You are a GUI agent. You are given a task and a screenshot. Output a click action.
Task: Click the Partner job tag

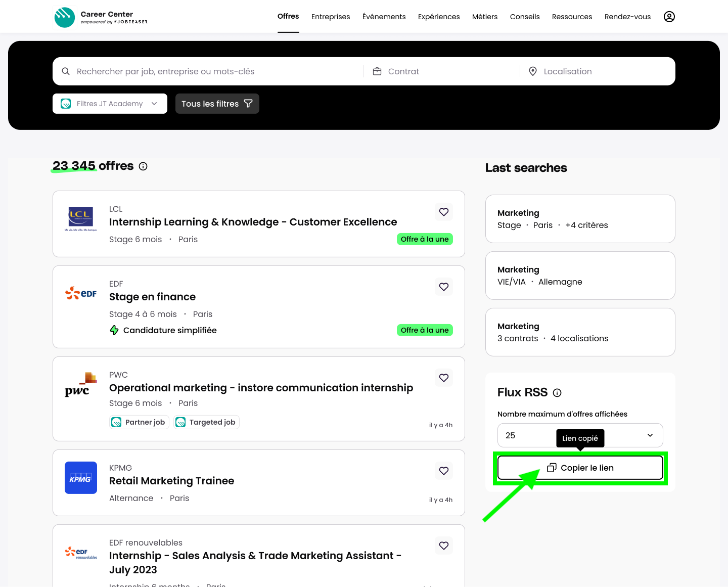coord(139,422)
